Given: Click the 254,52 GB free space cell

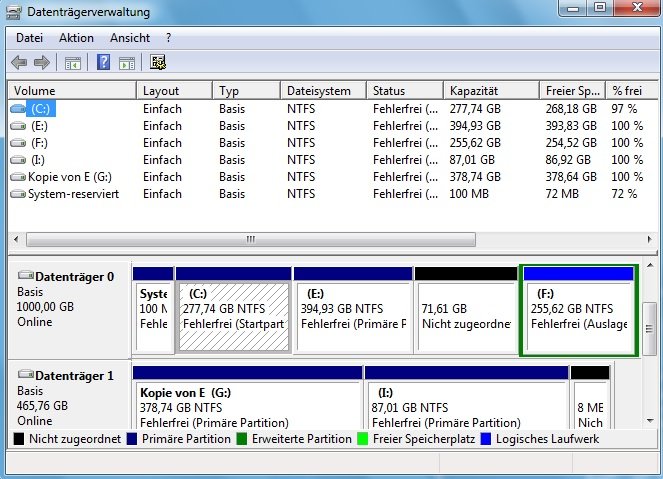Looking at the screenshot, I should (x=571, y=143).
